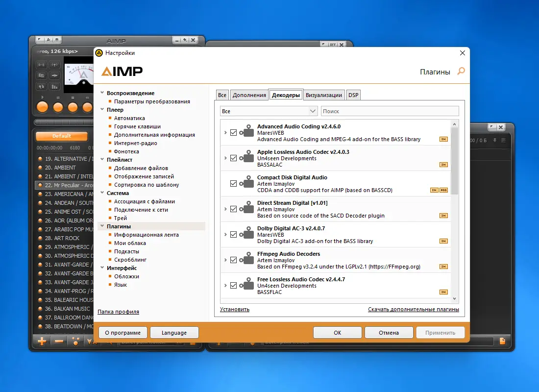The height and width of the screenshot is (392, 539).
Task: Uncheck Free Lossless Audio Codec plugin
Action: click(x=233, y=285)
